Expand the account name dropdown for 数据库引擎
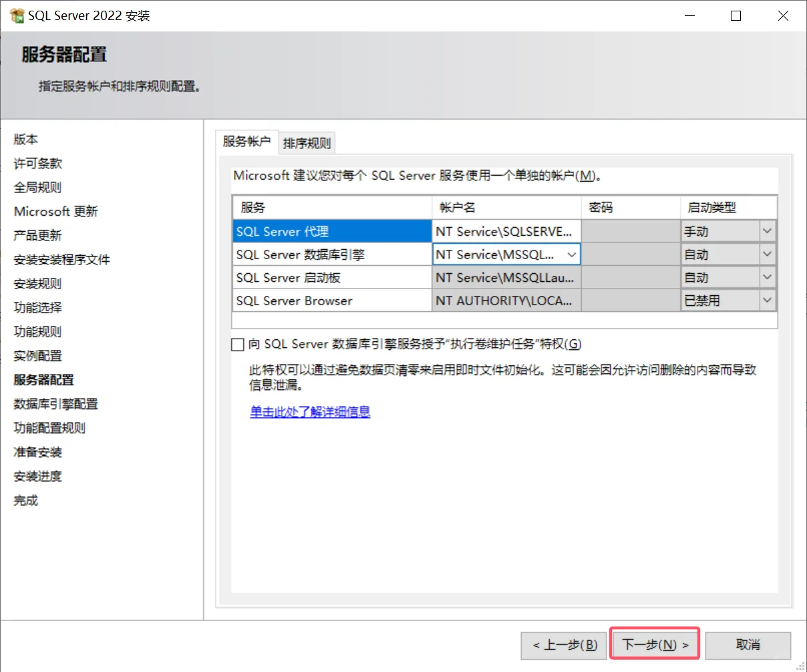Image resolution: width=807 pixels, height=672 pixels. pyautogui.click(x=573, y=254)
